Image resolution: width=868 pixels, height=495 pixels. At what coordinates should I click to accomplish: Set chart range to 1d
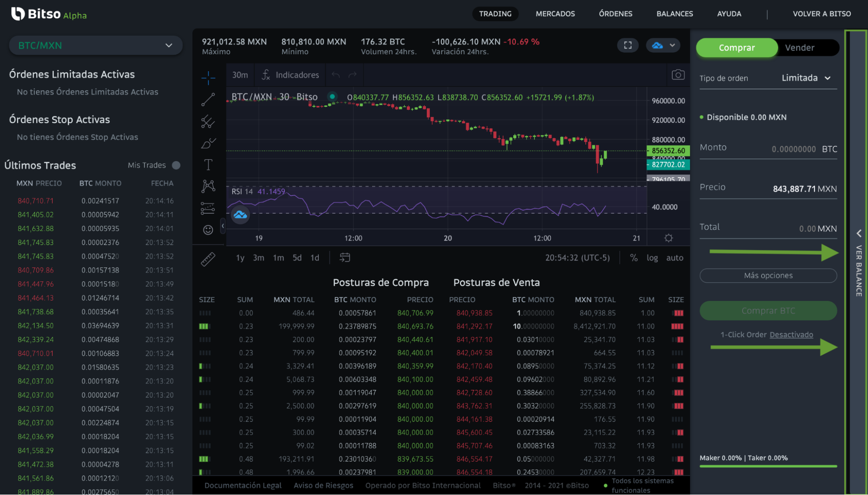(x=315, y=257)
